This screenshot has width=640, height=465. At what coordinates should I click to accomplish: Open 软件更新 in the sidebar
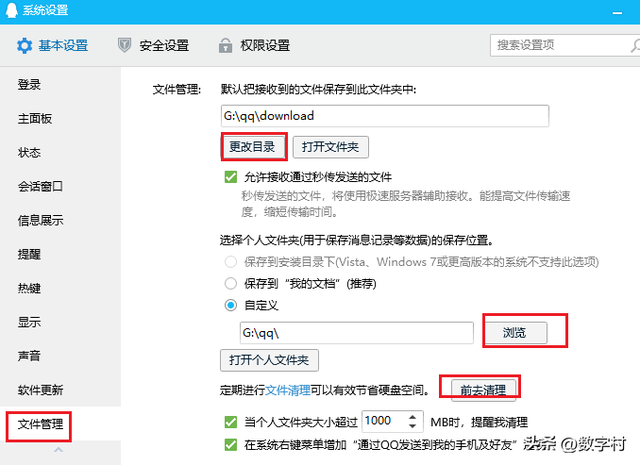[40, 390]
